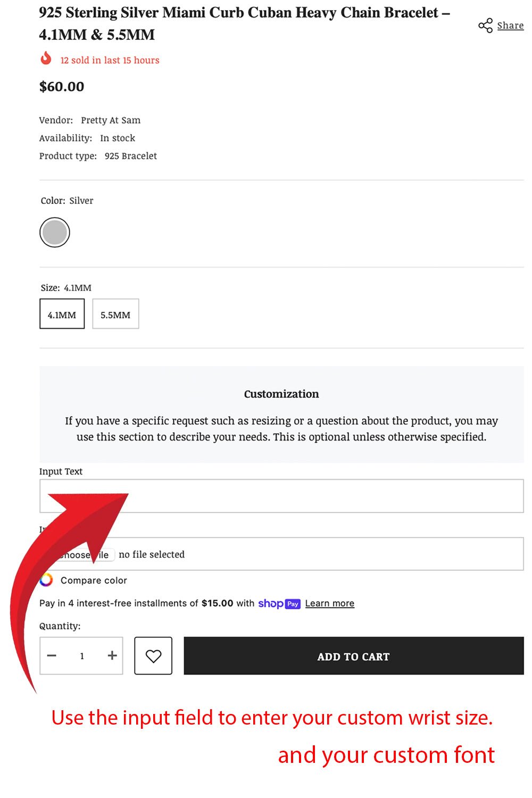The height and width of the screenshot is (798, 532).
Task: Add item to wishlist with heart
Action: click(x=153, y=656)
